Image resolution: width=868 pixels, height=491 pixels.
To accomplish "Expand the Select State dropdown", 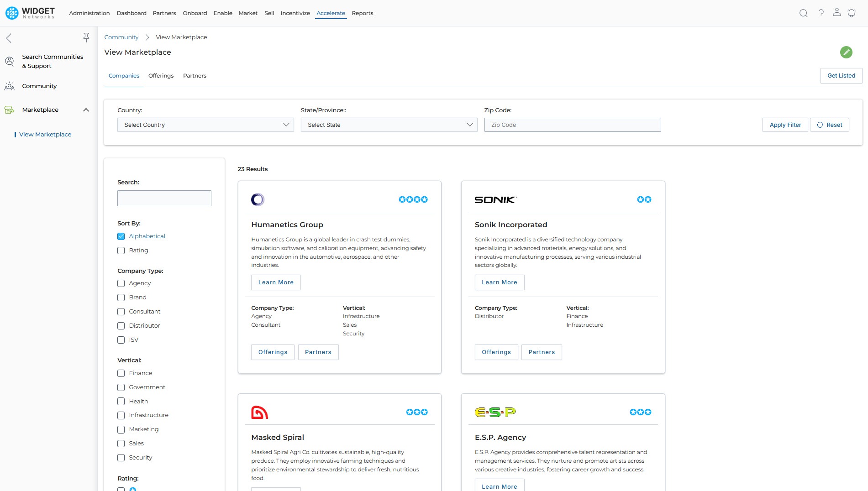I will [x=389, y=125].
